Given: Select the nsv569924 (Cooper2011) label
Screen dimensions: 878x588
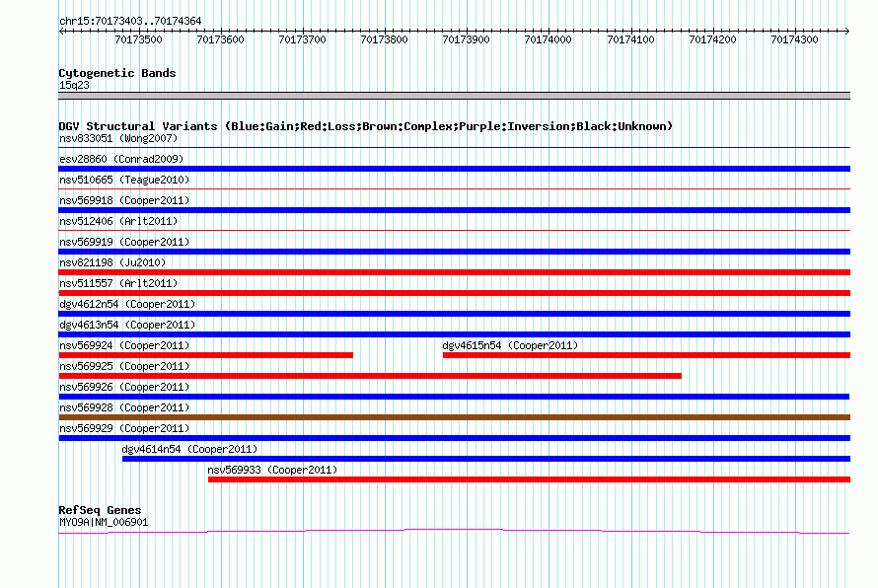Looking at the screenshot, I should pos(124,345).
